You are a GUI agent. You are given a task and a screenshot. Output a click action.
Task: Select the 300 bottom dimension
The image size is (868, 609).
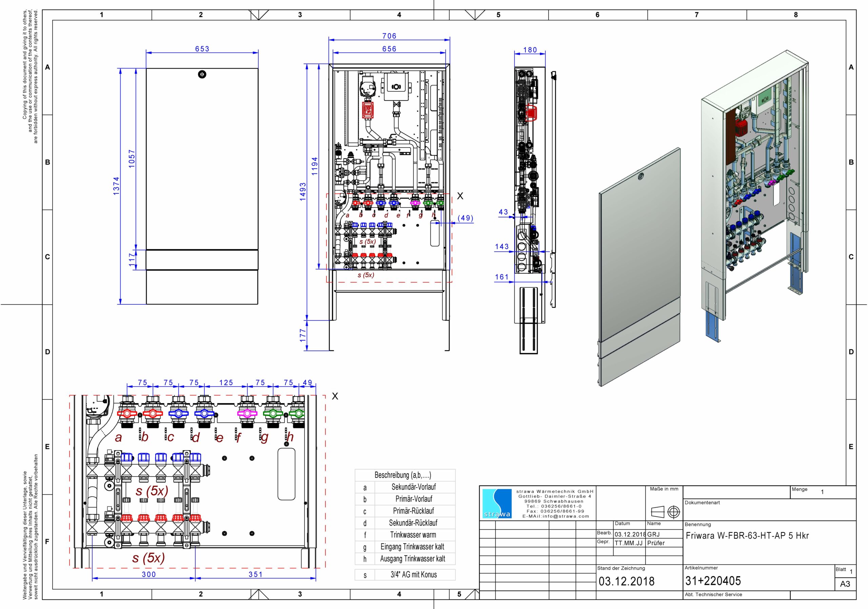(x=149, y=574)
